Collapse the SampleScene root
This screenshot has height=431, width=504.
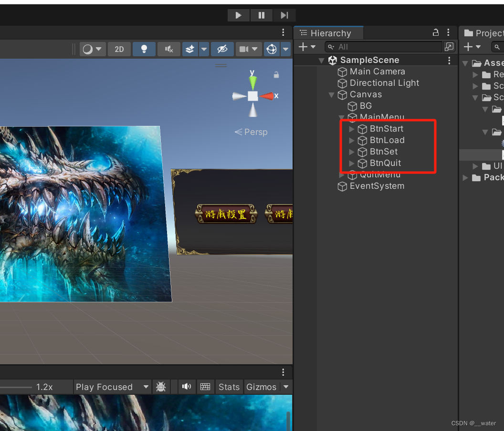pyautogui.click(x=321, y=61)
